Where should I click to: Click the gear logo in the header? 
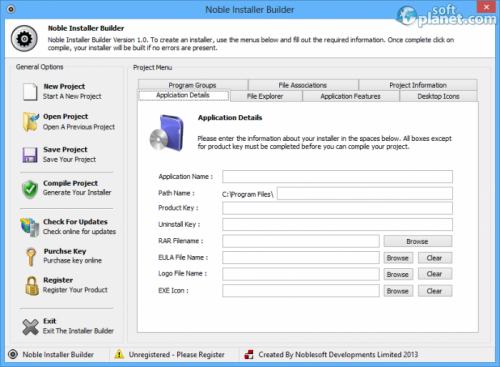click(24, 39)
